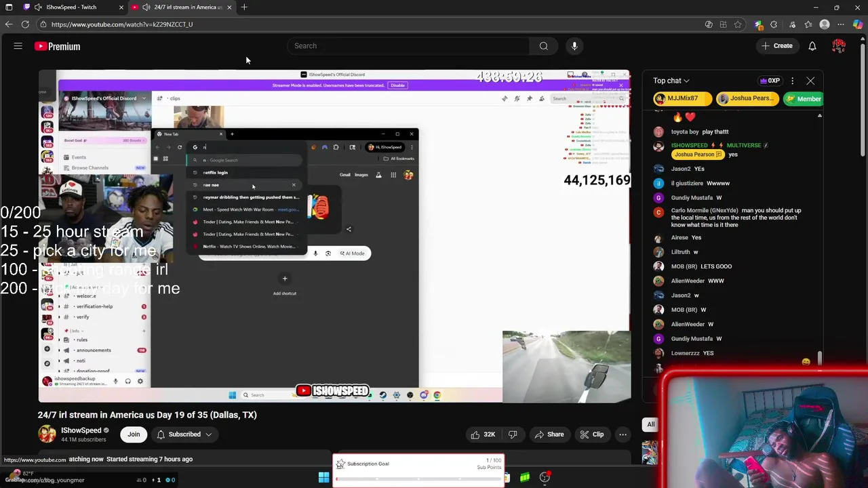Go back in the browser
Viewport: 868px width, 488px height.
pyautogui.click(x=8, y=24)
